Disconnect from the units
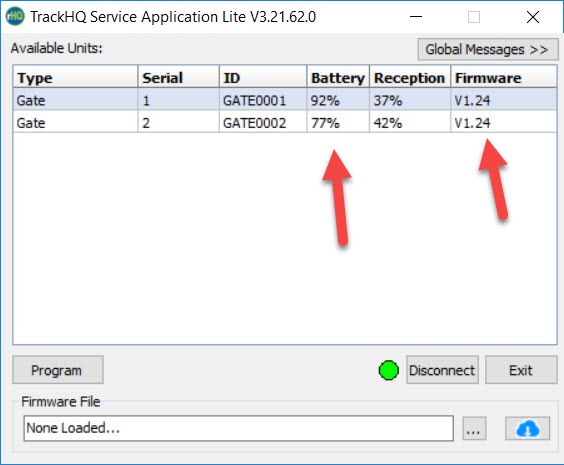 442,370
